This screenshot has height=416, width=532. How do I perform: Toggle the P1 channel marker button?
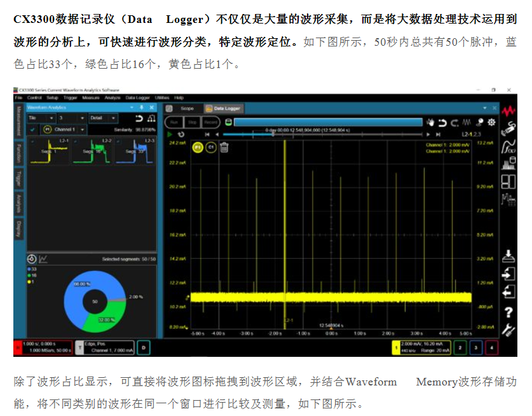point(198,148)
